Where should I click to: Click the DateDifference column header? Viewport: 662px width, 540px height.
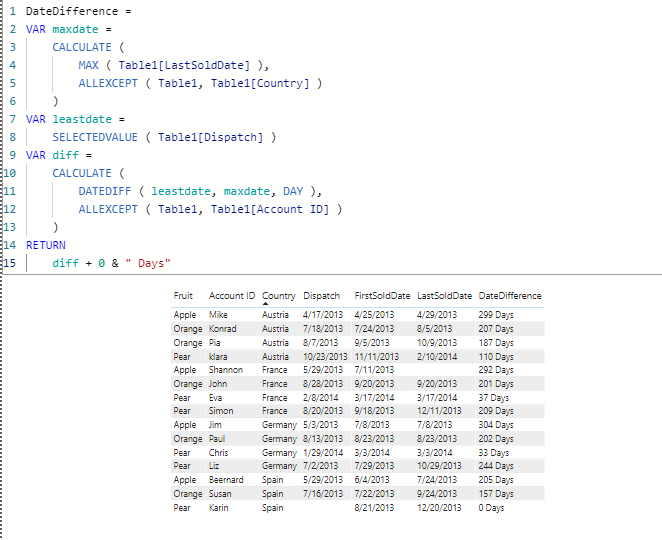[510, 296]
